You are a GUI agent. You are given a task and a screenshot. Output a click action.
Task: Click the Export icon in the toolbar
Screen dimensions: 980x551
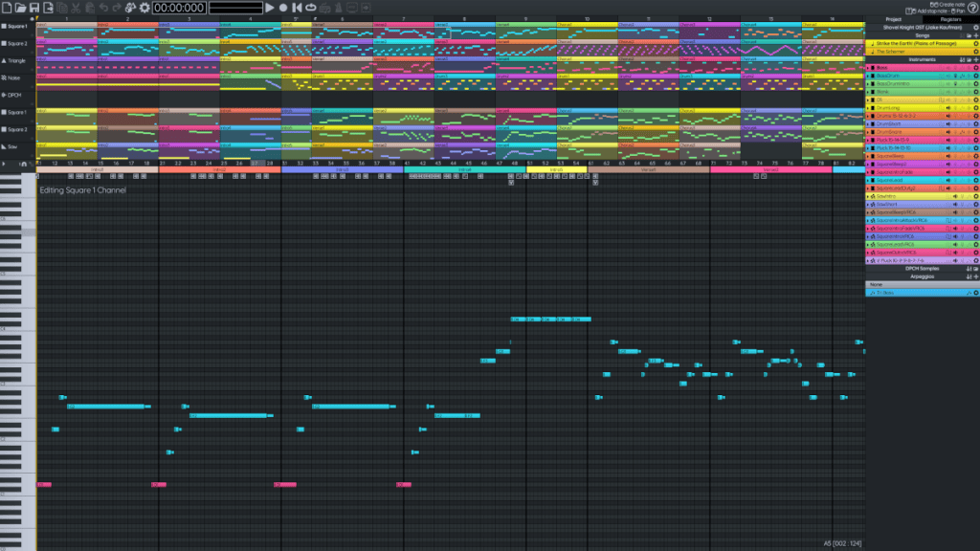click(x=48, y=8)
